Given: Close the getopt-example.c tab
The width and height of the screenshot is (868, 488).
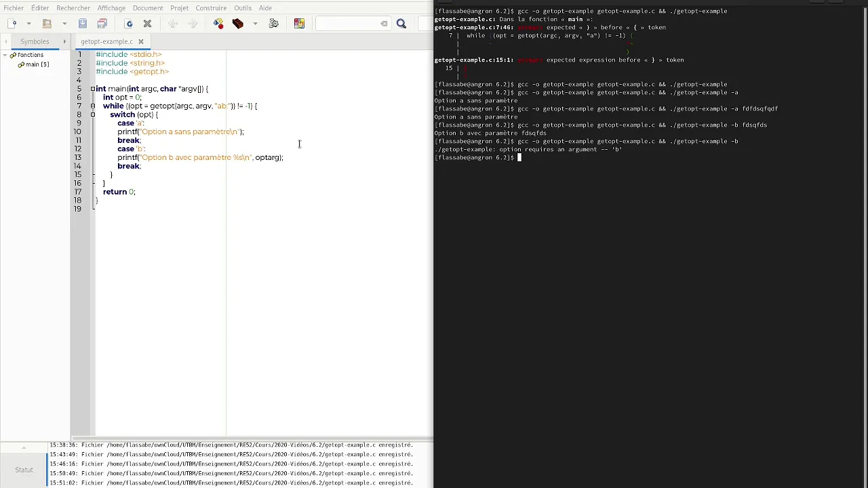Looking at the screenshot, I should [141, 41].
